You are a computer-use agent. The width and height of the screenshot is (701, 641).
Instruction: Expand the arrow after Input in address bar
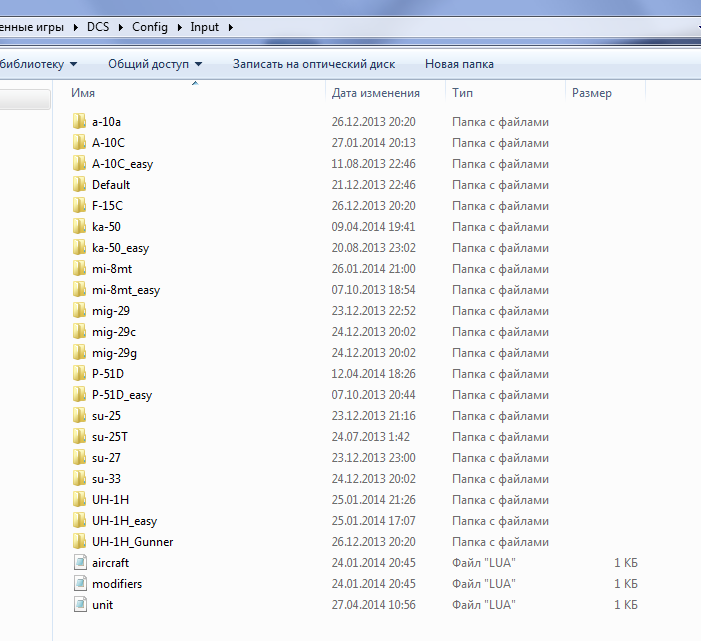tap(231, 27)
